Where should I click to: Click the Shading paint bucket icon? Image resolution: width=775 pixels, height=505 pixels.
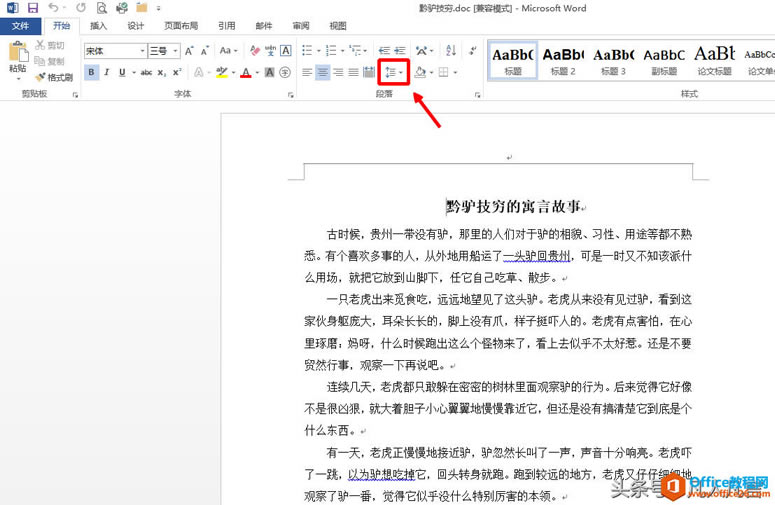[x=420, y=72]
